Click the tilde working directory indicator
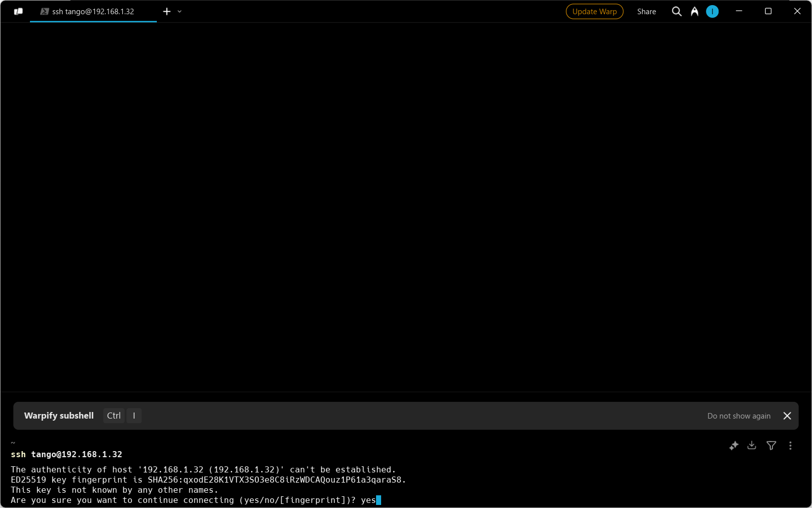Screen dimensions: 812x508 click(x=13, y=443)
